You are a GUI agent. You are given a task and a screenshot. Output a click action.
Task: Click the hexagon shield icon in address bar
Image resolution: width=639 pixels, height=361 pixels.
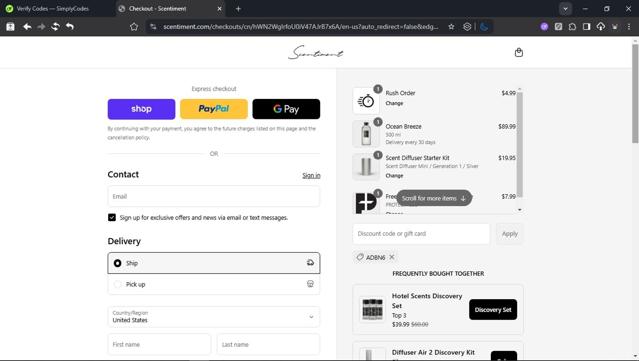click(x=467, y=26)
